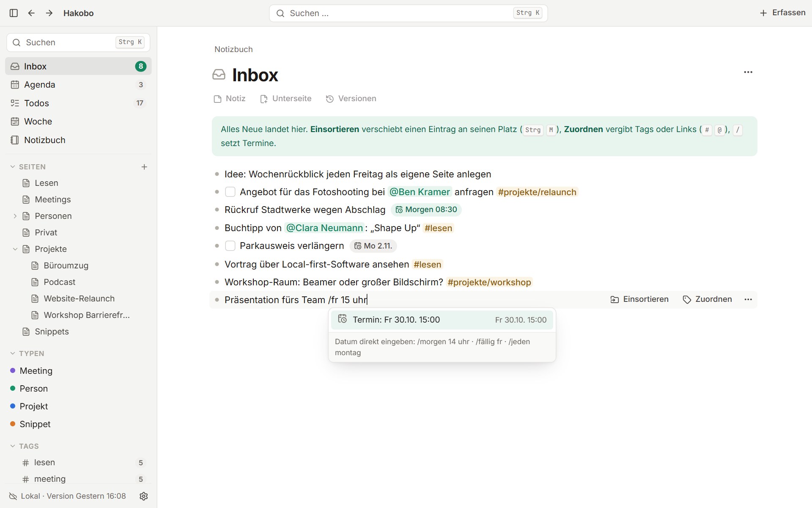Image resolution: width=812 pixels, height=508 pixels.
Task: Open row options for Präsentation fürs Team
Action: (748, 299)
